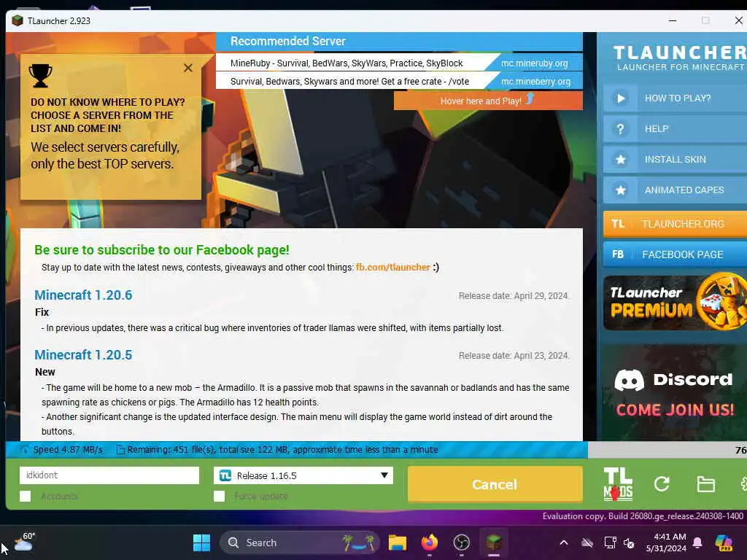Click the username field containing idkidont

click(109, 475)
